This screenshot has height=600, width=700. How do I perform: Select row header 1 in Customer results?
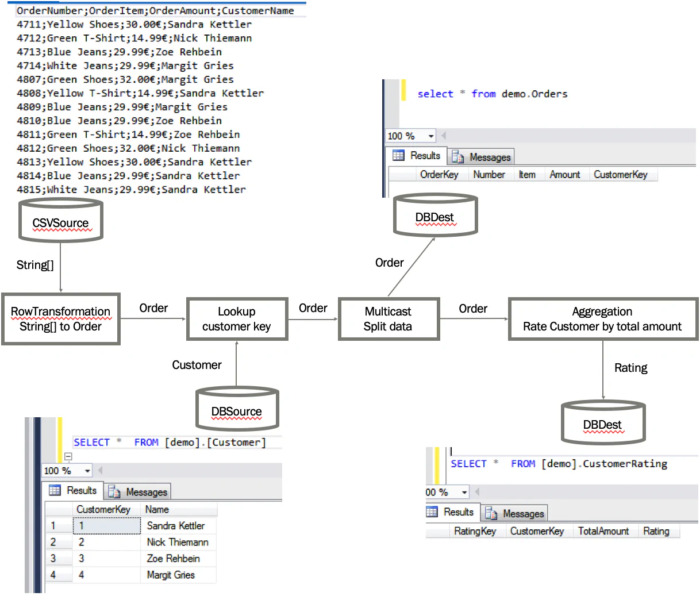click(59, 525)
